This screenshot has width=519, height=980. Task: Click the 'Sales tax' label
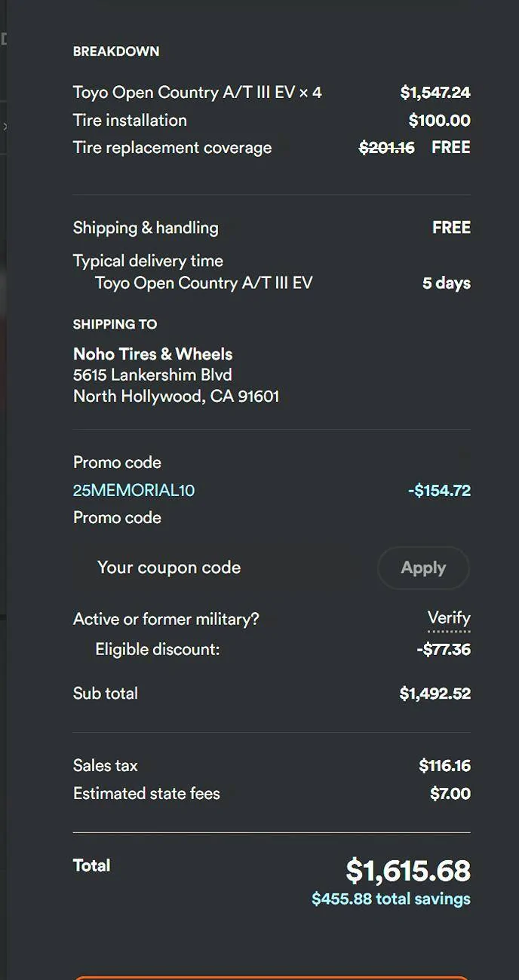tap(106, 766)
